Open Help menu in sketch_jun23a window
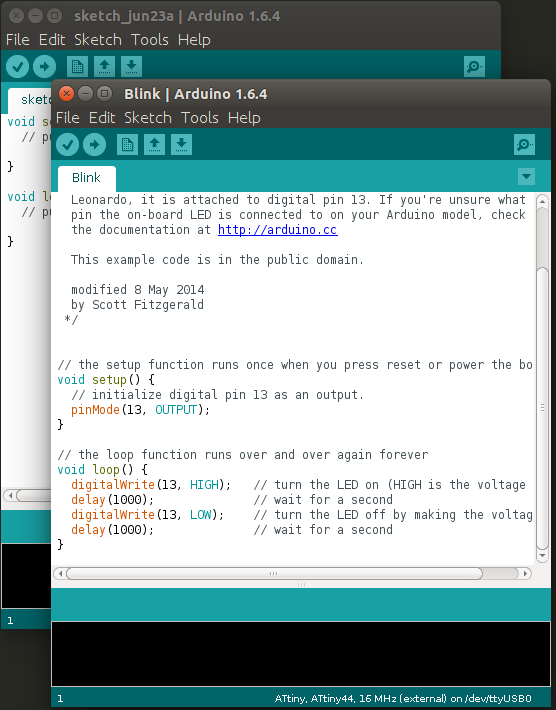The image size is (556, 710). pos(194,40)
